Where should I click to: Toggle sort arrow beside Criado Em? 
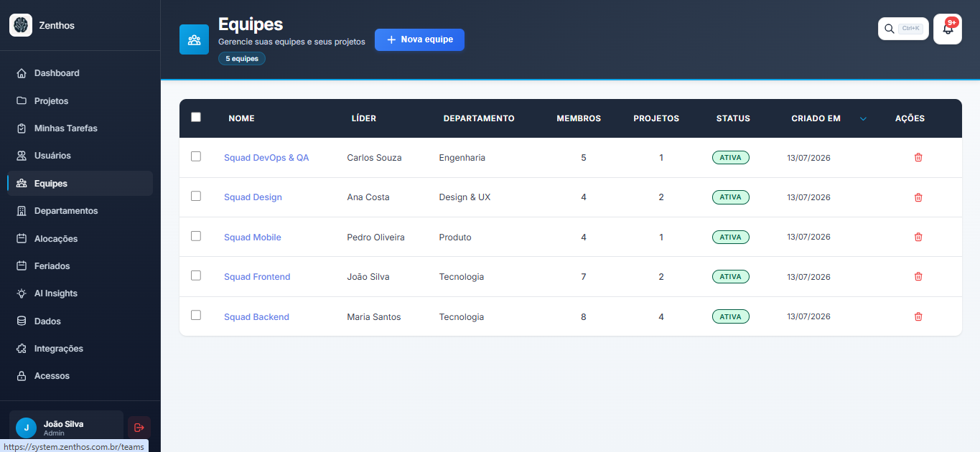tap(863, 118)
